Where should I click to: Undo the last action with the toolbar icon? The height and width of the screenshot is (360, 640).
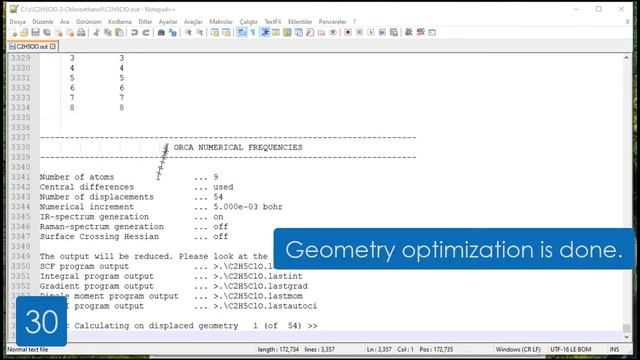(134, 33)
